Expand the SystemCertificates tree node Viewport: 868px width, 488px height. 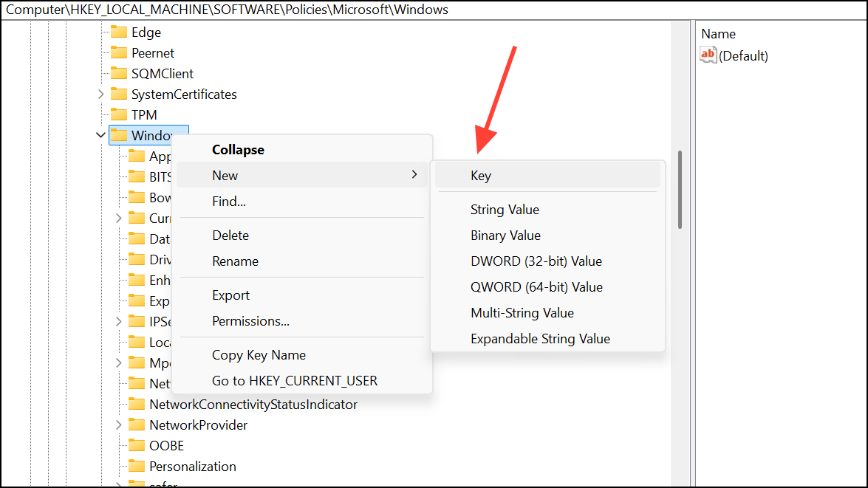click(x=101, y=94)
